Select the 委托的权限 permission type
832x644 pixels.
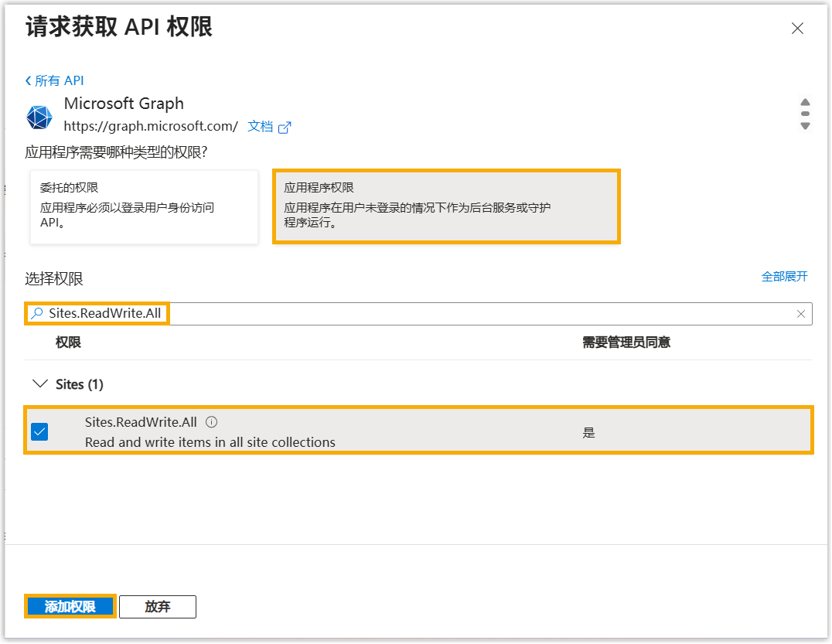(x=144, y=206)
